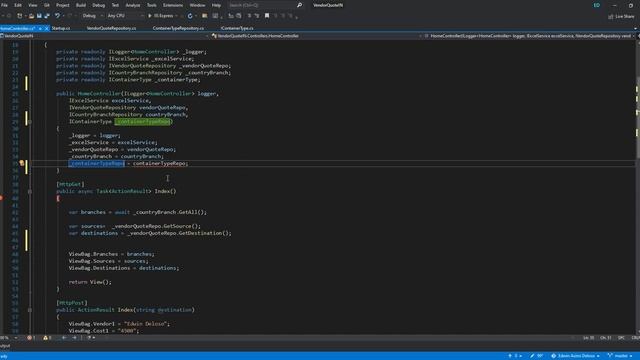Click pending changes pencil in status bar
The width and height of the screenshot is (640, 360).
click(536, 356)
